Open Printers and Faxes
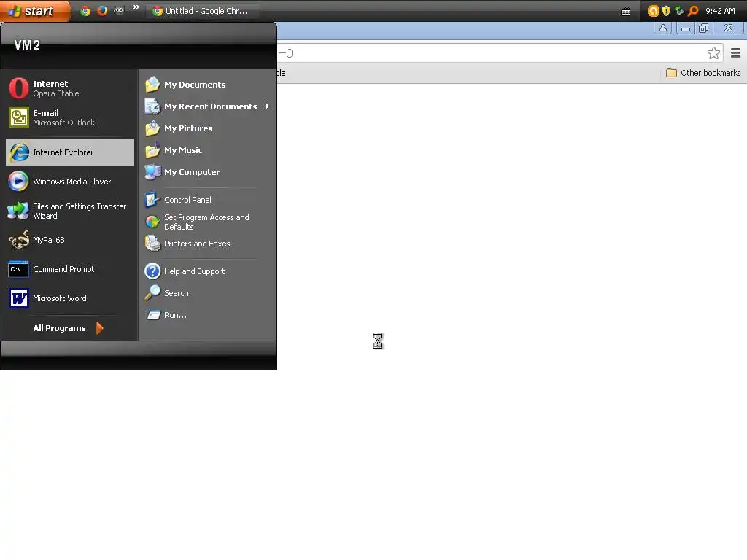This screenshot has height=560, width=747. pos(208,244)
